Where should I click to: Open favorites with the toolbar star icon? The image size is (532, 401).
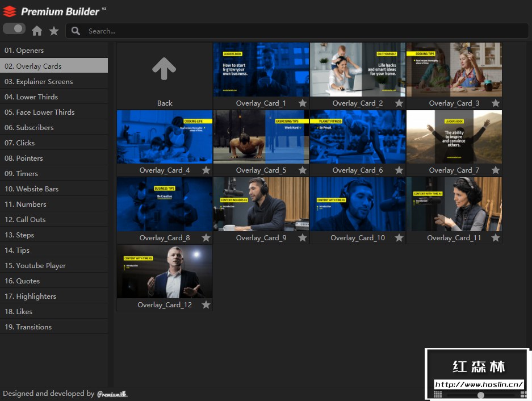click(53, 31)
